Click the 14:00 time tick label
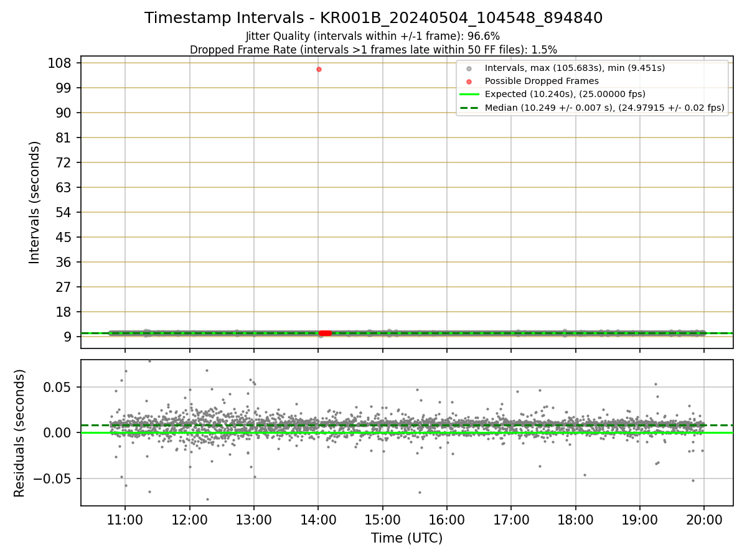 [x=318, y=519]
